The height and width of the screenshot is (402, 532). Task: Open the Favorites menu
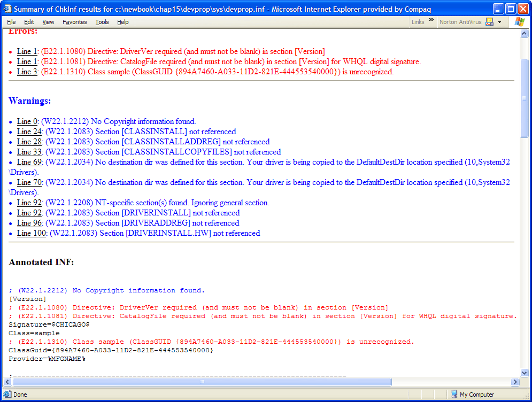pos(74,22)
